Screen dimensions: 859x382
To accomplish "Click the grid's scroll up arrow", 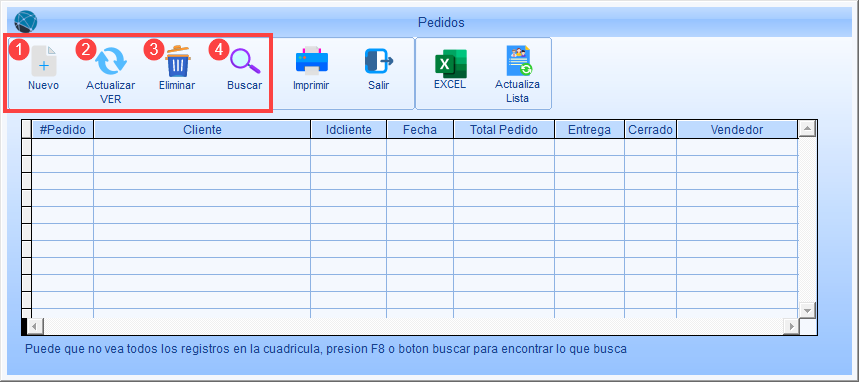I will 808,129.
